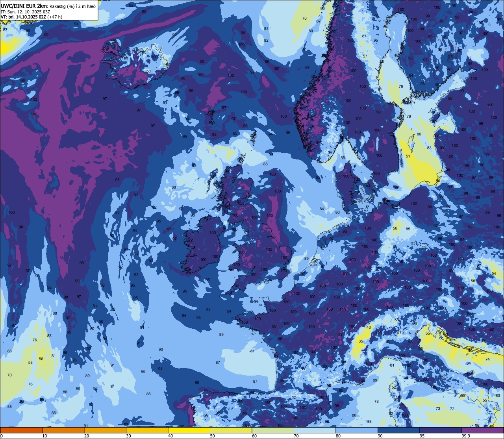Click the orange 10–20 legend swatch
Screen dimensions: 504x439
(63, 430)
